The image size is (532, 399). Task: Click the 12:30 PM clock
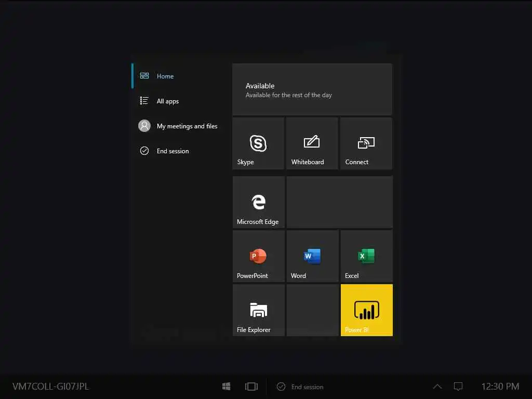pos(500,387)
